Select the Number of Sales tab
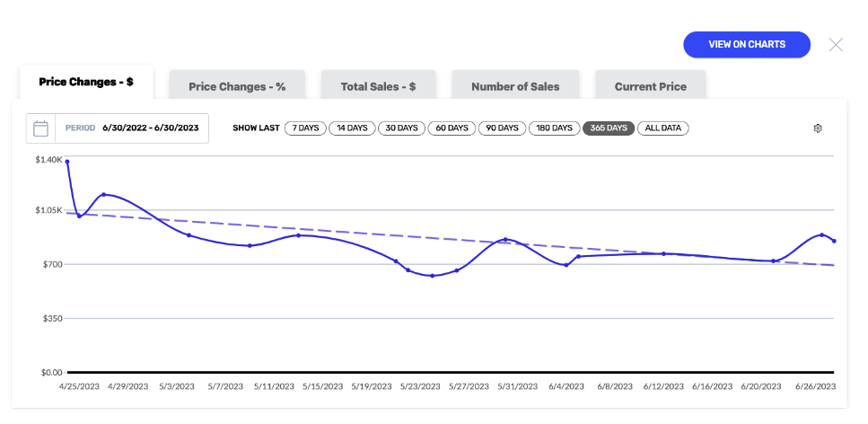Viewport: 868px width, 424px height. 515,86
